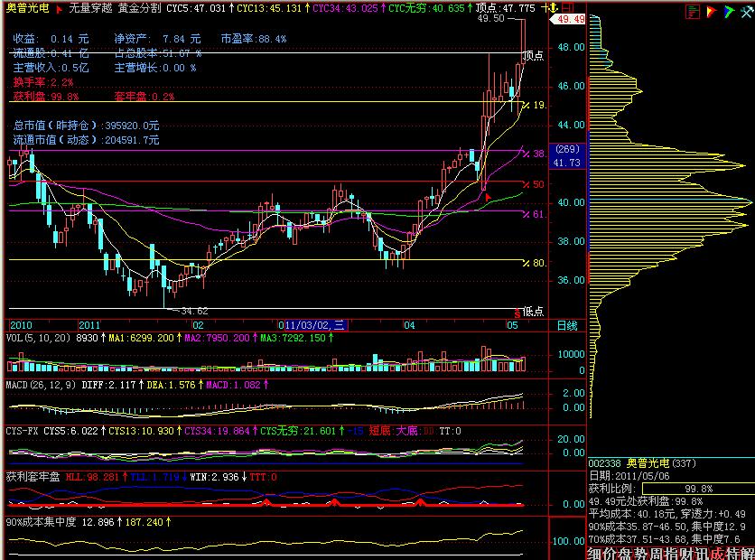Click the MACD(26,12,9) indicator label

click(x=41, y=385)
